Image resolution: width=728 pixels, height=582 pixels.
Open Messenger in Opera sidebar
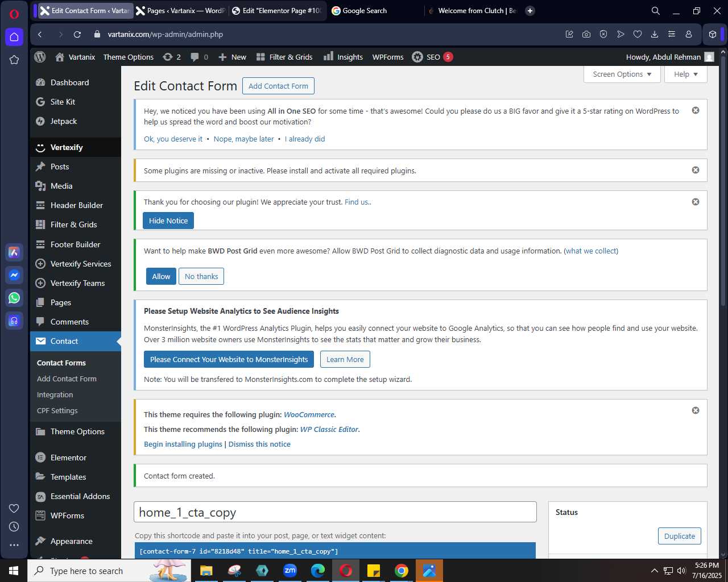click(14, 275)
